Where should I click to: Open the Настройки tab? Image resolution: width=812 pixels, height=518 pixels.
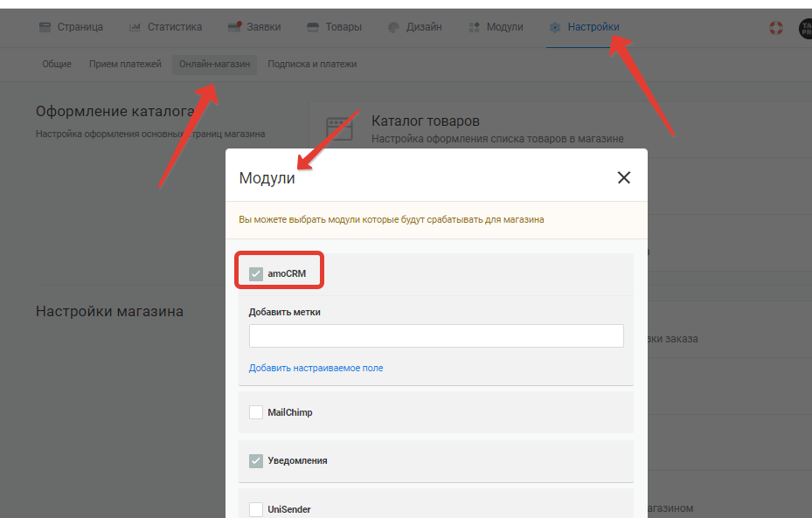[x=585, y=27]
